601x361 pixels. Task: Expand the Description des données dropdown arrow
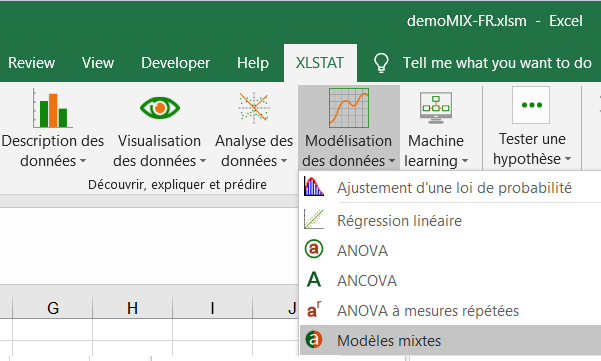tap(83, 161)
